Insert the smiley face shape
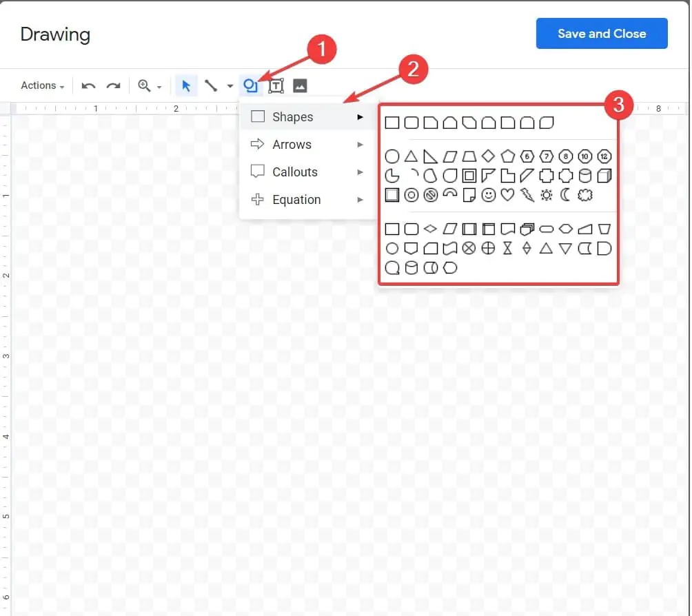Viewport: 692px width, 616px height. 488,195
